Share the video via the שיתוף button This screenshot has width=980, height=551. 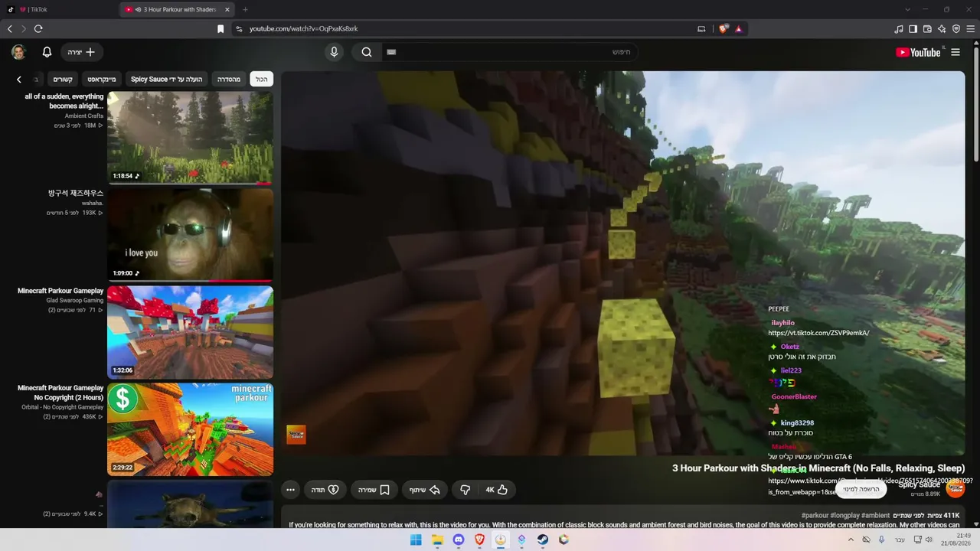[424, 490]
